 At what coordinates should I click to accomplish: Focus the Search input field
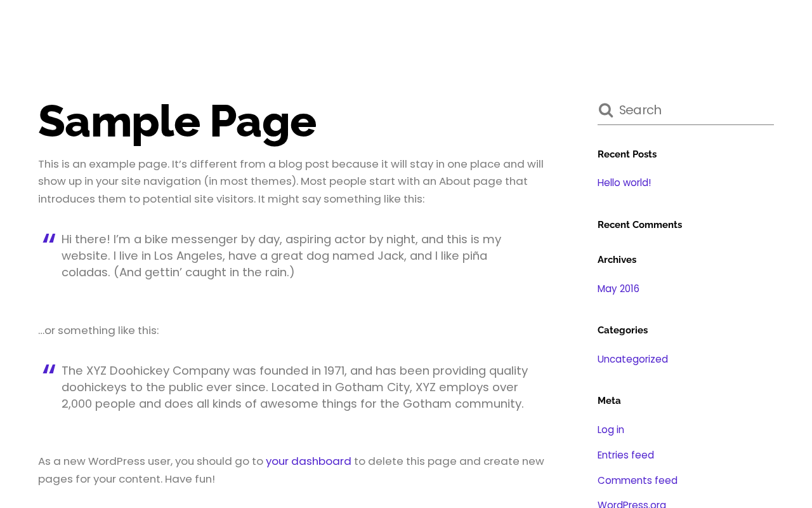(x=695, y=110)
